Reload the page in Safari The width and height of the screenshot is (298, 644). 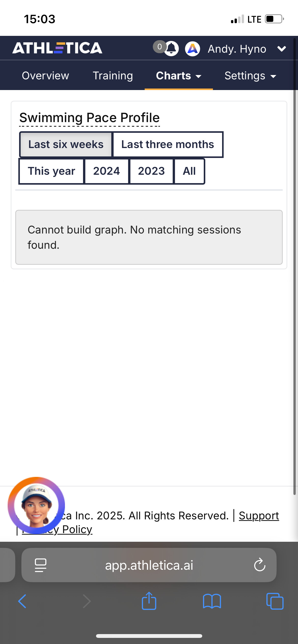[260, 565]
